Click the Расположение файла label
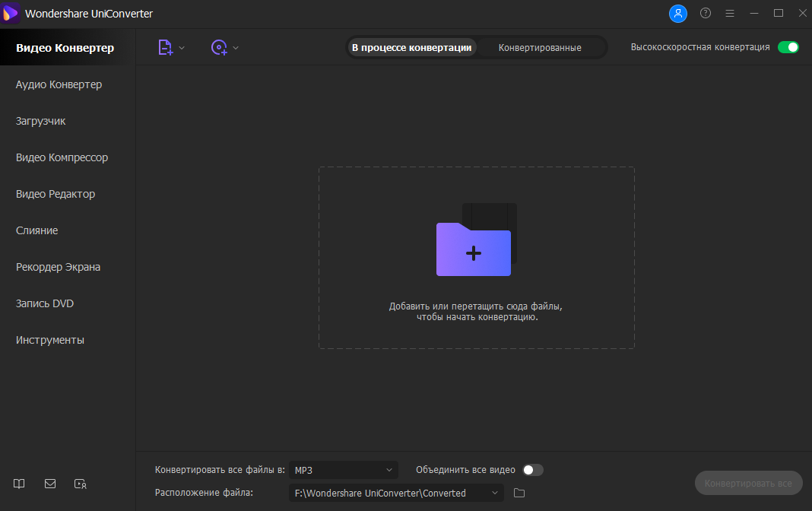The image size is (812, 511). pos(204,492)
